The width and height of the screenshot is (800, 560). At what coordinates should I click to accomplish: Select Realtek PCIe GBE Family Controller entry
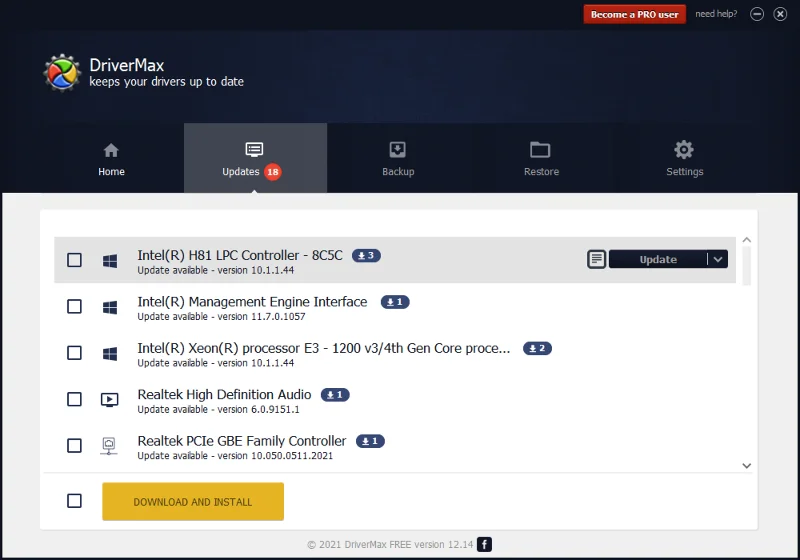(395, 446)
